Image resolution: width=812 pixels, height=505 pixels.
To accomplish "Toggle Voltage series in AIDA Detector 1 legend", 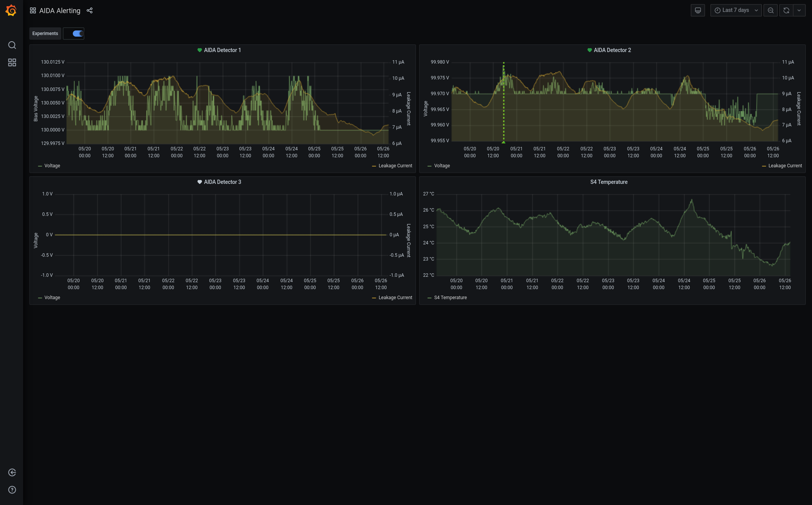I will 52,166.
